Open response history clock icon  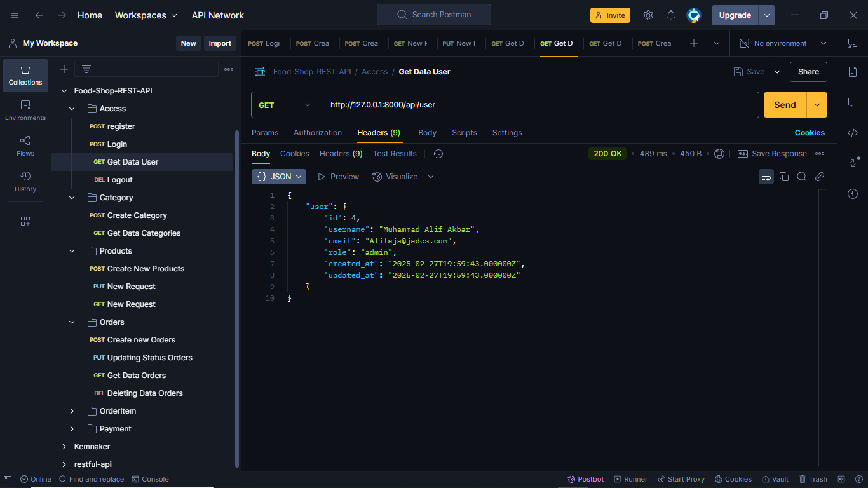[438, 154]
